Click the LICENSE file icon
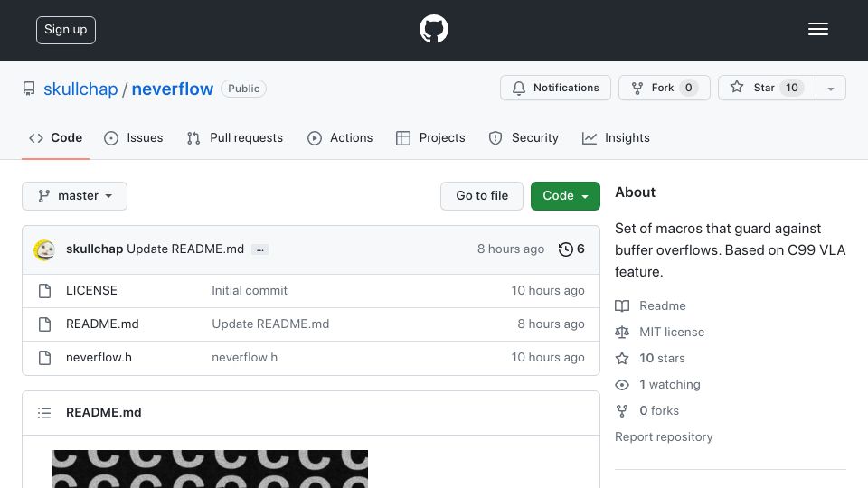 coord(45,290)
